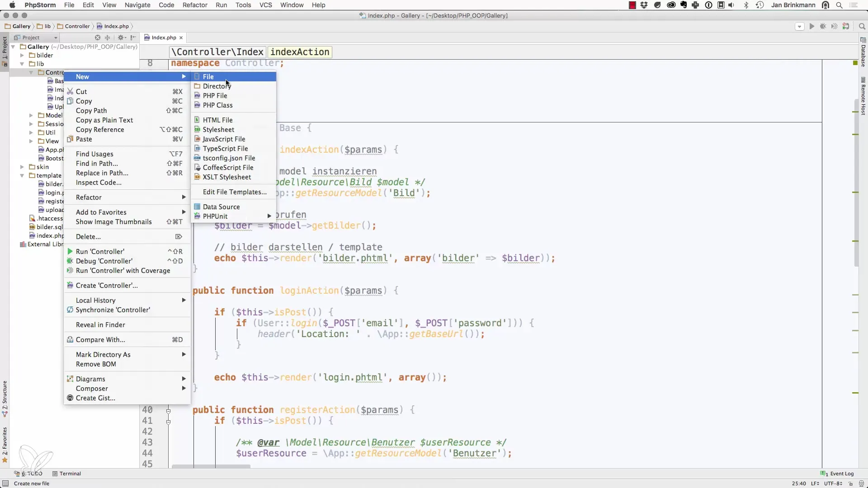Close the Index.php editor tab
The image size is (868, 488).
(181, 38)
